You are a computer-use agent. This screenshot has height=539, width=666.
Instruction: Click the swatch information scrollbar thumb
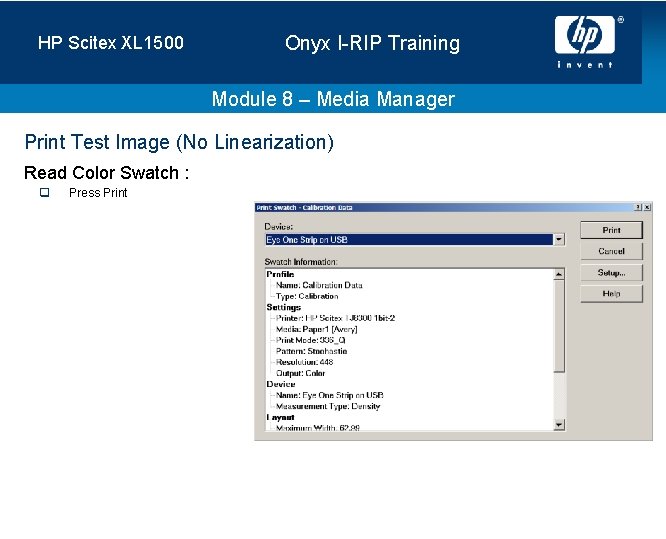click(x=559, y=326)
